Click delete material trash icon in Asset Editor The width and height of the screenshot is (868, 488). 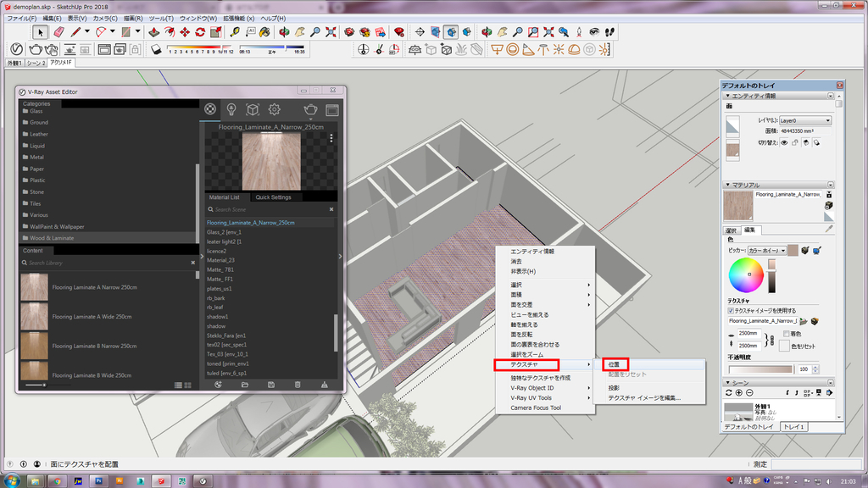click(x=298, y=385)
